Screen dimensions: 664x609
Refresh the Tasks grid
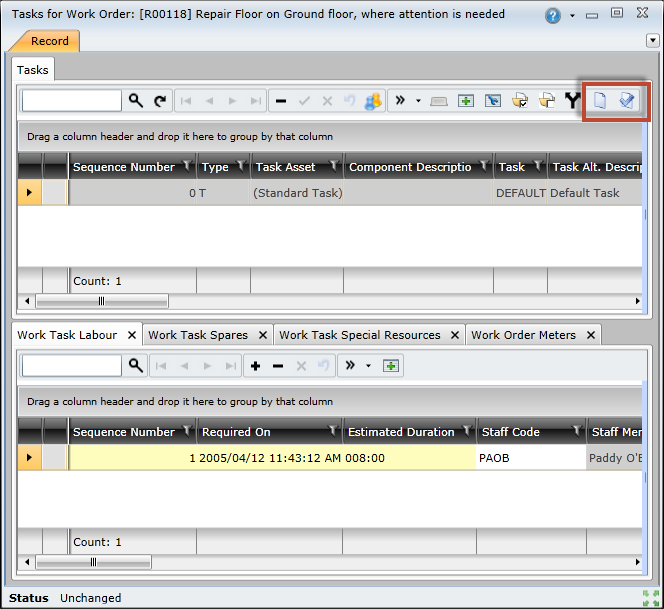click(160, 101)
